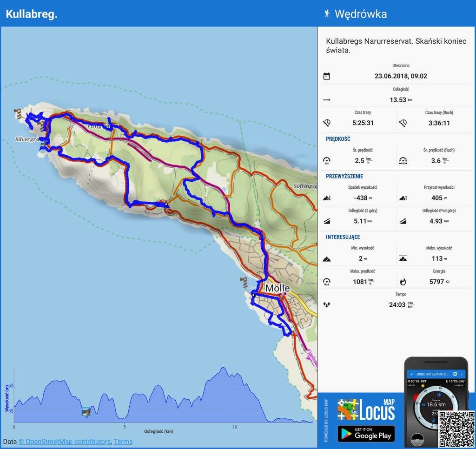
Task: Click the elevation loss value -438 m
Action: coord(363,198)
